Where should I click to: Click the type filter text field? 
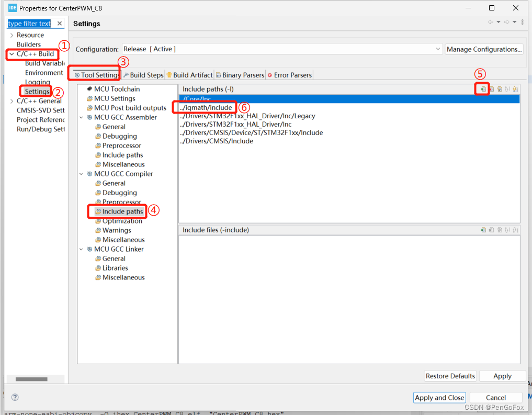point(29,24)
